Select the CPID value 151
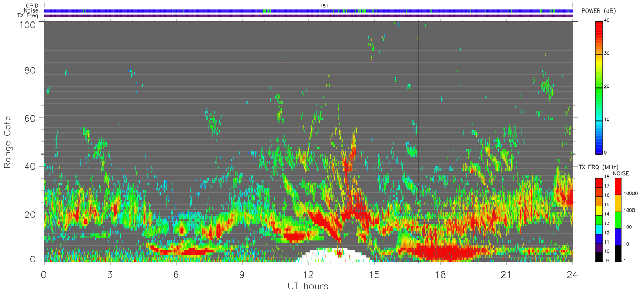The image size is (644, 297). tap(324, 6)
